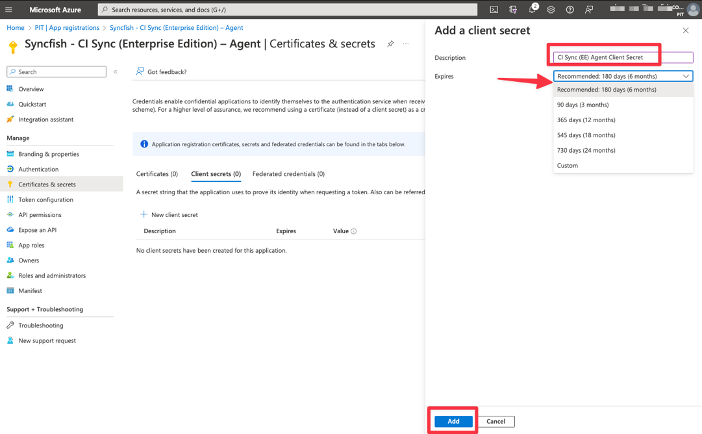The height and width of the screenshot is (434, 702).
Task: Open the top bar feedback icon
Action: [589, 9]
